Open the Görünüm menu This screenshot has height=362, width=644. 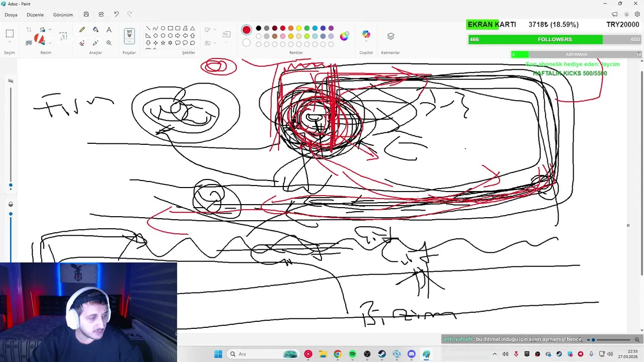pos(63,15)
